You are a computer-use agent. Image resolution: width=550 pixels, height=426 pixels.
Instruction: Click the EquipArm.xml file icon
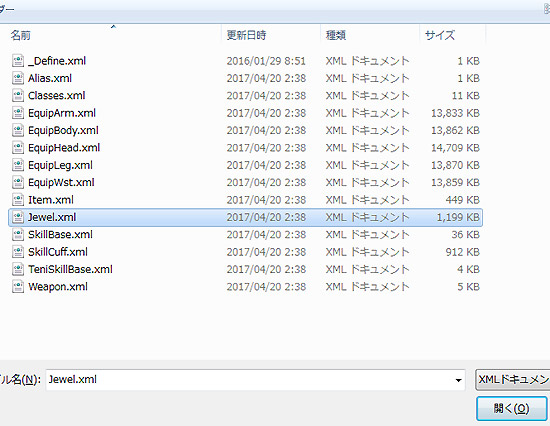coord(18,113)
